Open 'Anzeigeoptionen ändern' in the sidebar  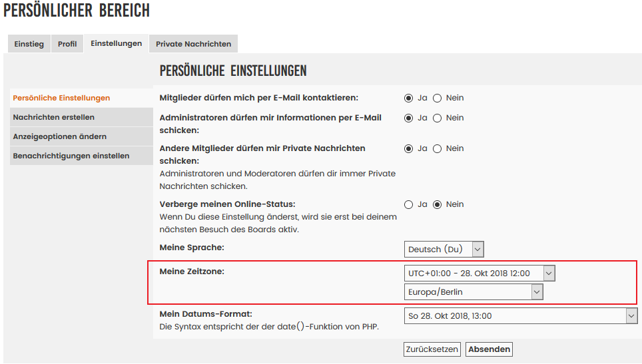(x=60, y=136)
